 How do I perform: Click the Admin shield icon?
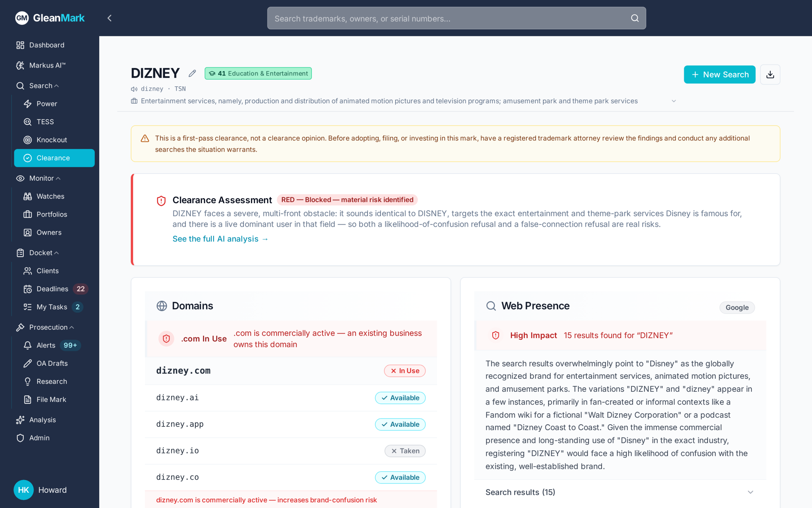tap(21, 438)
